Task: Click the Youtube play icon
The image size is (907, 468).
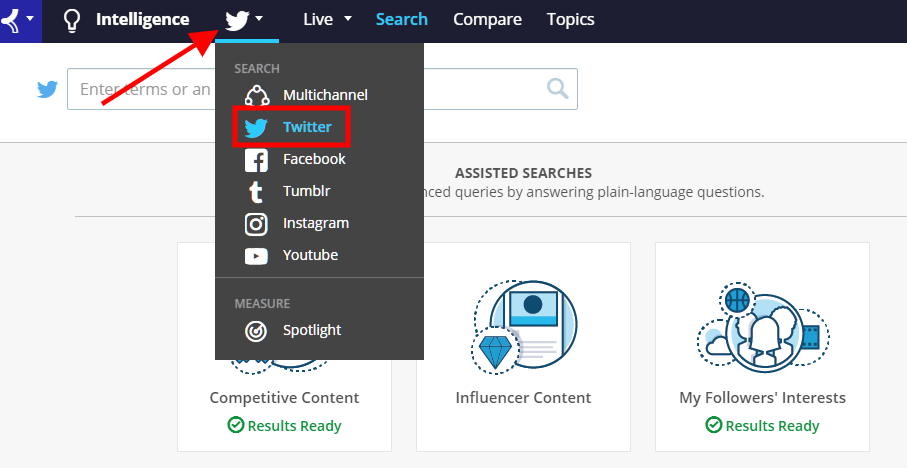Action: [256, 256]
